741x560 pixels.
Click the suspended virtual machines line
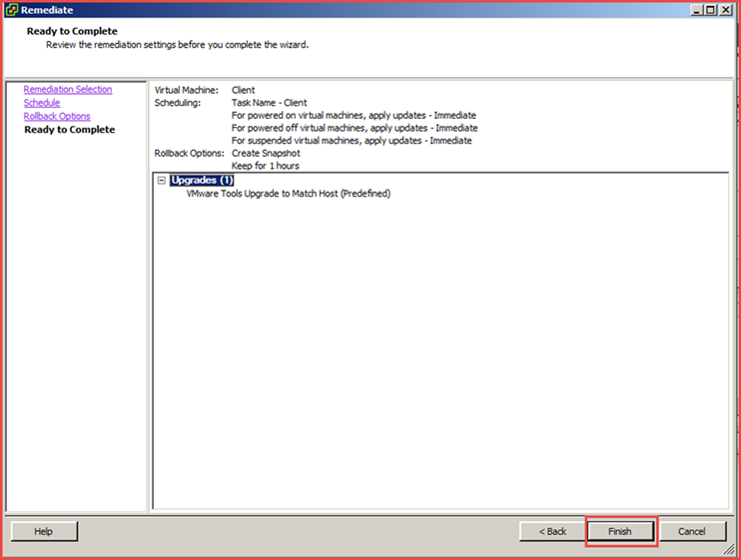352,141
